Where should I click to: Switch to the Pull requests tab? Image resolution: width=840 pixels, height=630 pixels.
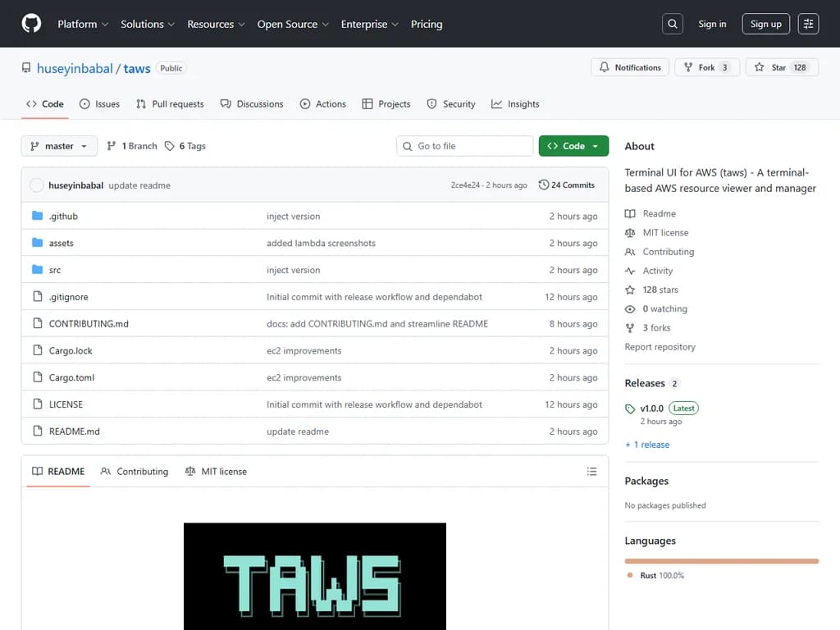coord(170,103)
